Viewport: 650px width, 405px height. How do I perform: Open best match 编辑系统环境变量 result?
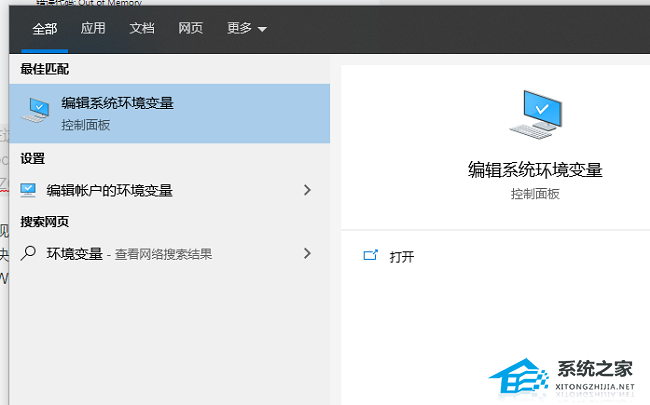tap(170, 114)
